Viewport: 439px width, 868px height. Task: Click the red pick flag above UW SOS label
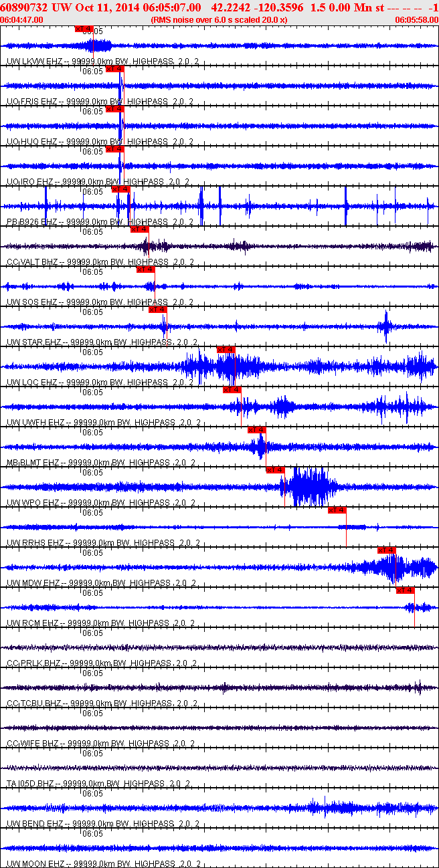(x=145, y=269)
